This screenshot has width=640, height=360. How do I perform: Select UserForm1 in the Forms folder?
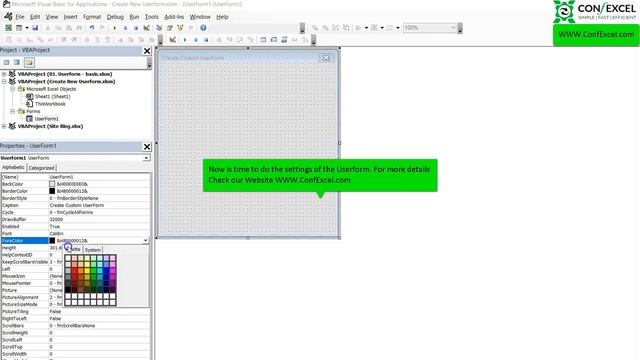(x=47, y=119)
